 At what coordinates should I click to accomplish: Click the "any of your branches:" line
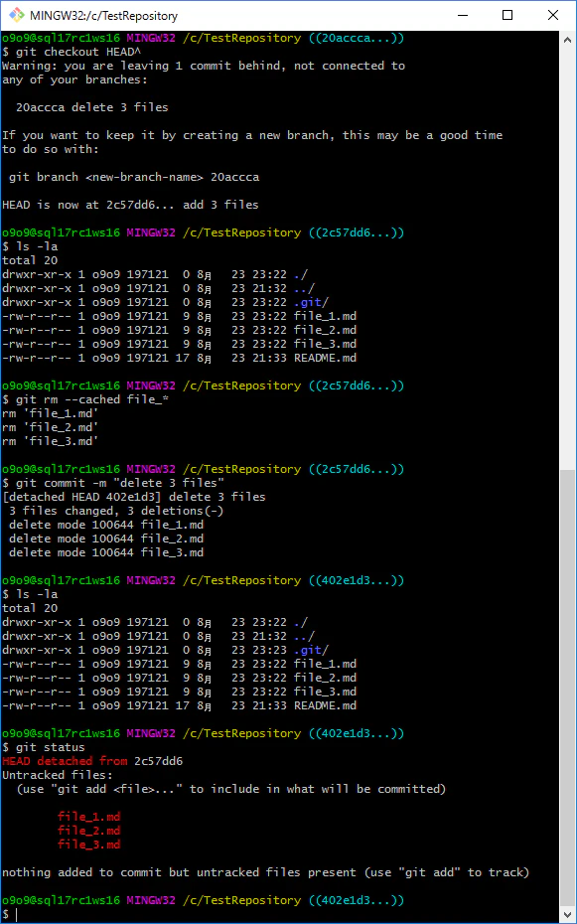pos(74,79)
